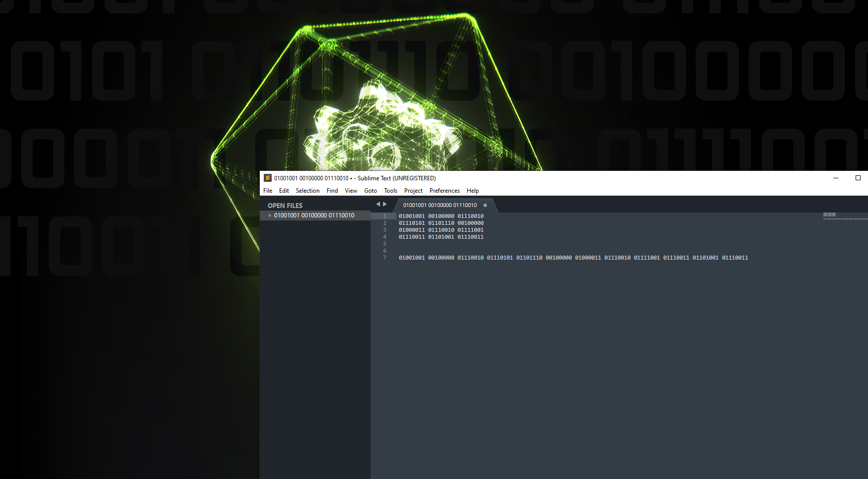Viewport: 868px width, 479px height.
Task: Open the Edit menu
Action: click(284, 191)
